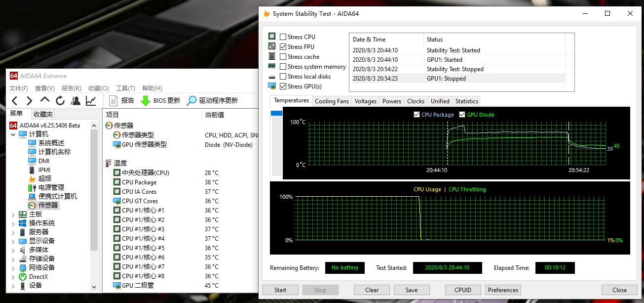644x303 pixels.
Task: Click the 当前值 column header
Action: pos(230,115)
